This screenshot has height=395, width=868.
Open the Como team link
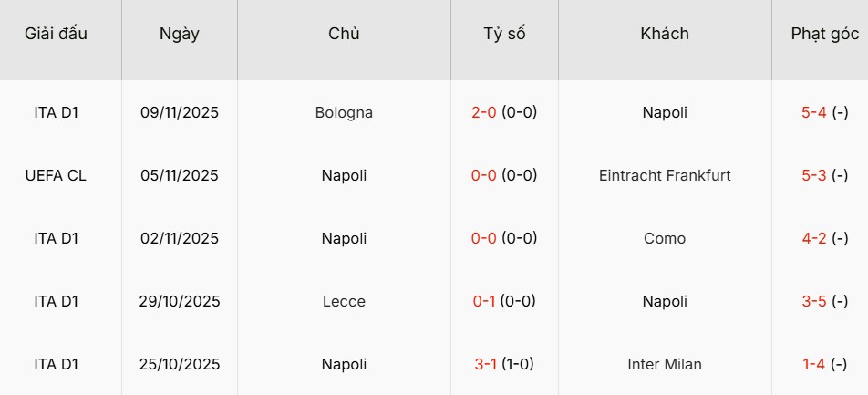665,238
